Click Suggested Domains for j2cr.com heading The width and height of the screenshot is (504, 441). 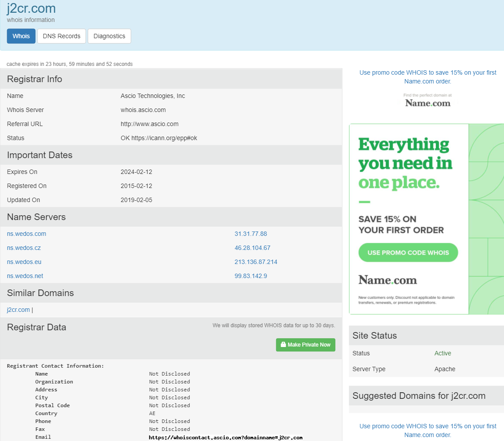click(419, 396)
